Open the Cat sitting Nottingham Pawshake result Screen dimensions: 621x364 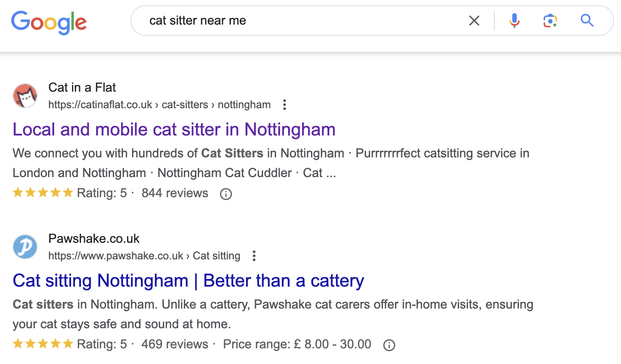pos(188,280)
